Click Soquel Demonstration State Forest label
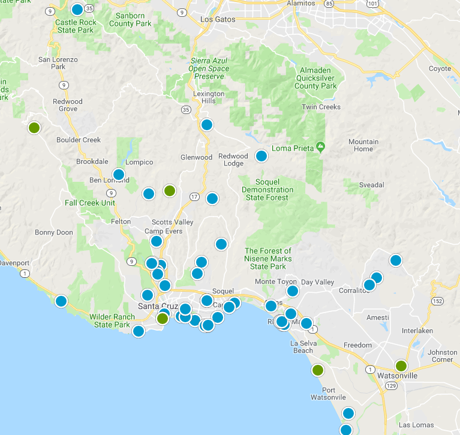Image resolution: width=460 pixels, height=435 pixels. pyautogui.click(x=268, y=190)
